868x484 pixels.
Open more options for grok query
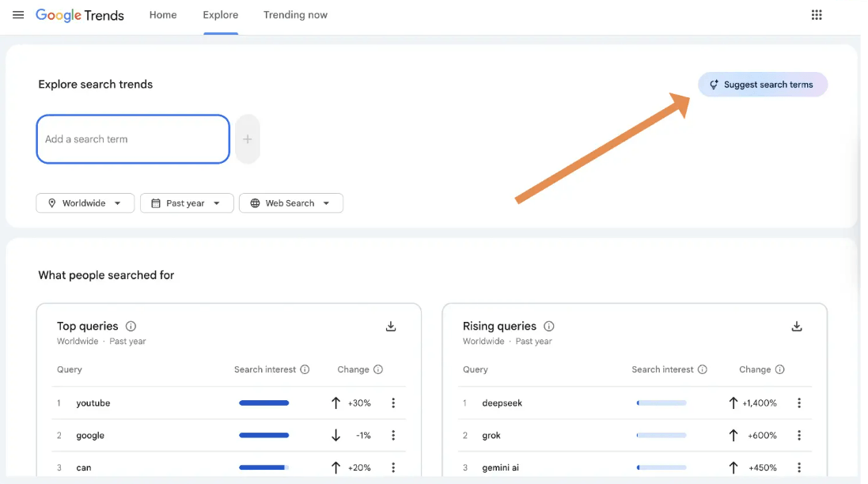pyautogui.click(x=799, y=435)
